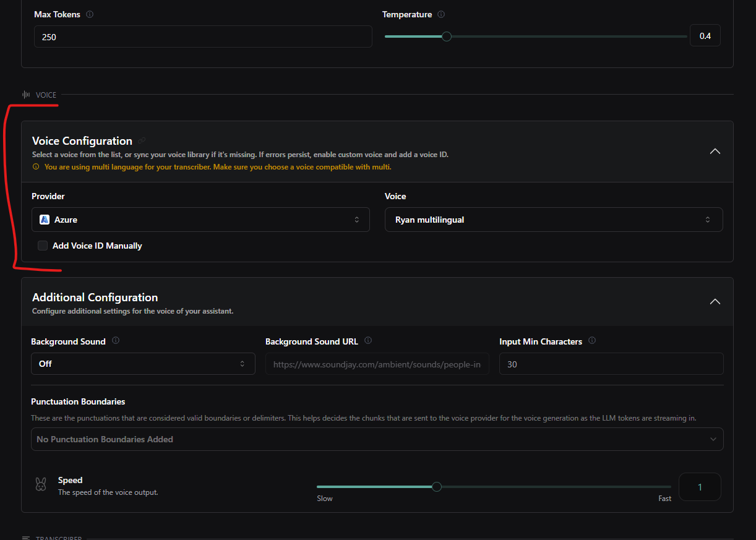Click the Voice Configuration heading text
Image resolution: width=756 pixels, height=540 pixels.
pyautogui.click(x=82, y=141)
